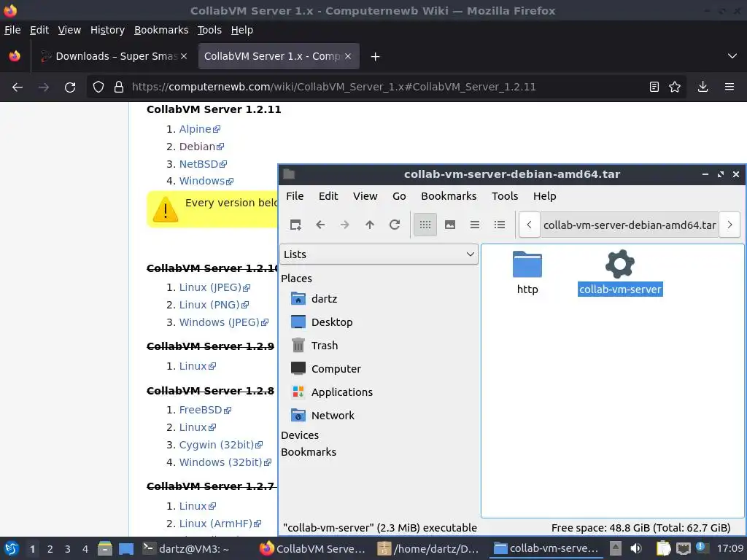Go to parent folder in file manager
Screen dimensions: 747x560
[x=370, y=225]
